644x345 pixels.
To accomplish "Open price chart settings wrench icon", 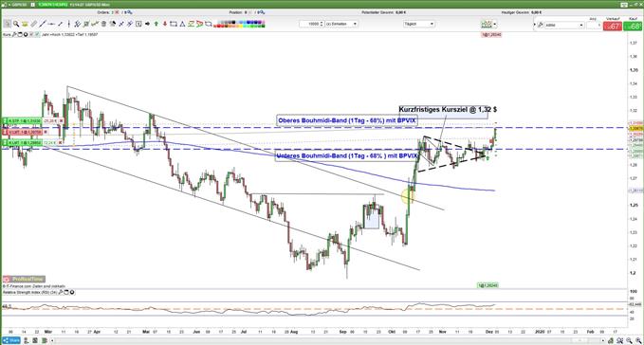I will click(x=14, y=34).
